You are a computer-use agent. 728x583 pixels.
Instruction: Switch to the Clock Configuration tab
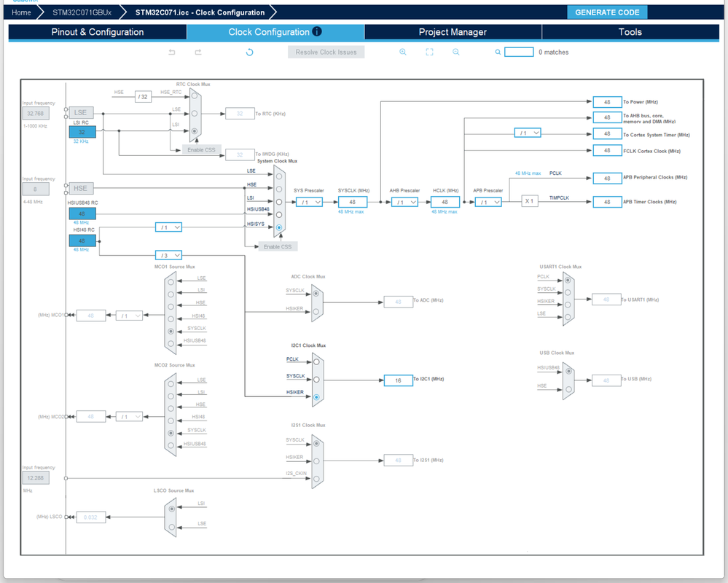point(275,32)
